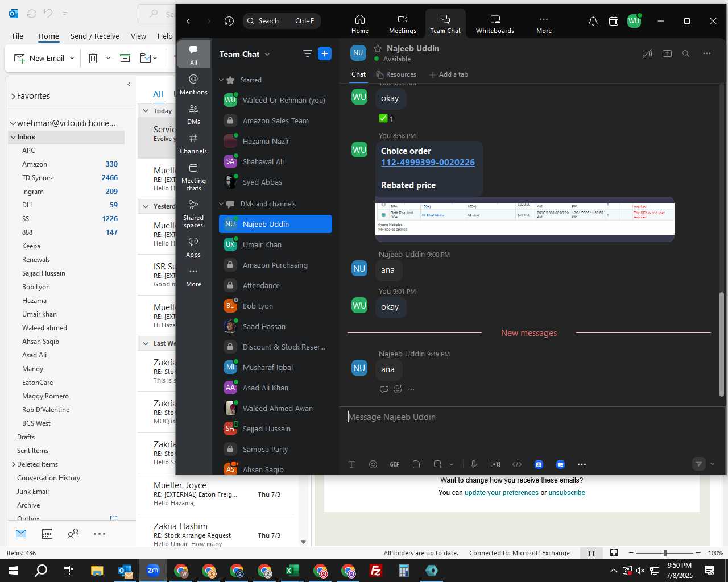The width and height of the screenshot is (728, 582).
Task: Open Excel from the Windows taskbar
Action: pyautogui.click(x=292, y=571)
